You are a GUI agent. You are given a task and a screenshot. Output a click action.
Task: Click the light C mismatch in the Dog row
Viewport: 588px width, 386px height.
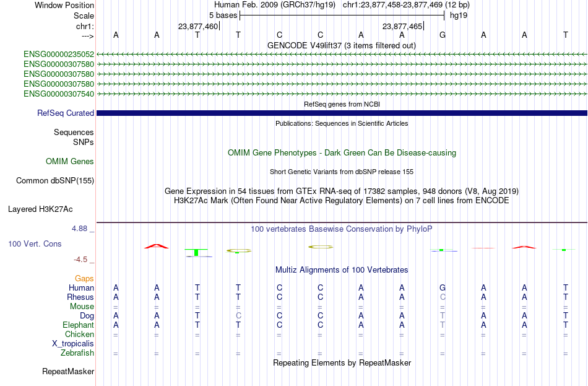tap(238, 316)
